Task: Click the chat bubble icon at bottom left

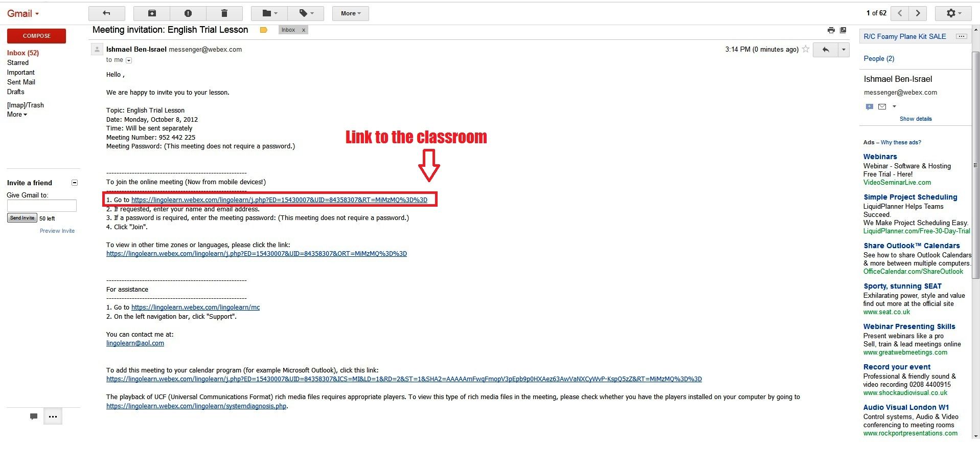Action: pos(34,416)
